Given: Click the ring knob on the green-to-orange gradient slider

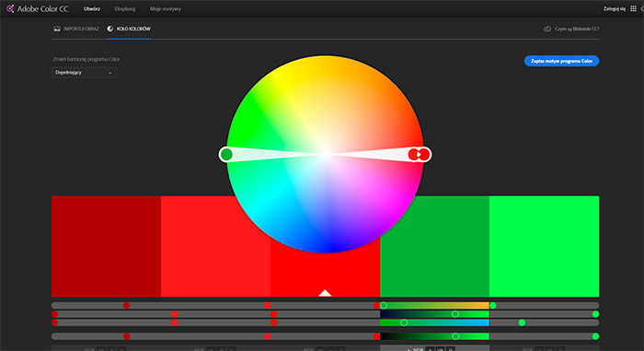Looking at the screenshot, I should [x=384, y=305].
